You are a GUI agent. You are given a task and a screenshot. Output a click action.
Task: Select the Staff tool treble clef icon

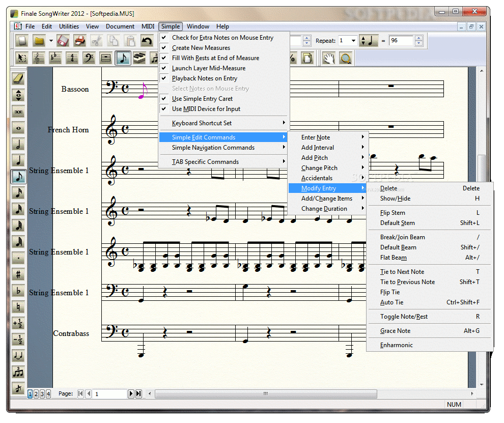(x=39, y=58)
